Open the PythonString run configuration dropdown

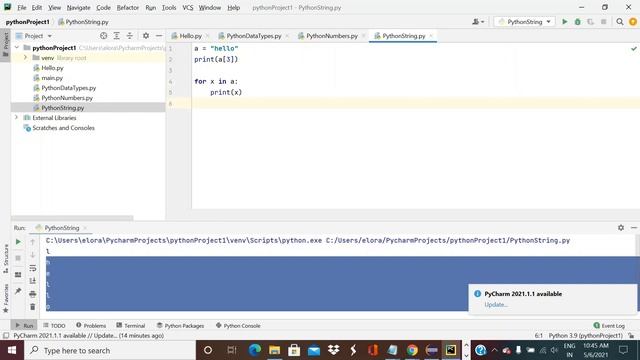525,22
